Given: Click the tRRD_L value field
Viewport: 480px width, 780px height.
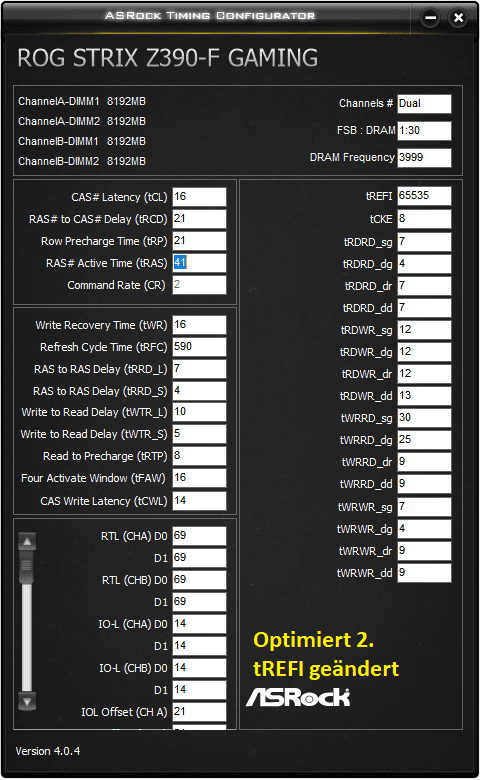Looking at the screenshot, I should tap(199, 369).
